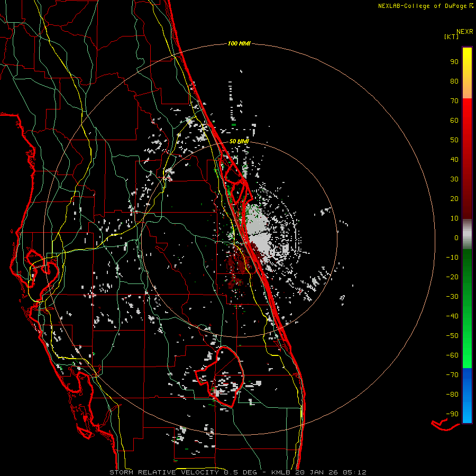Click the -40 value on velocity scale
This screenshot has width=476, height=476.
(x=452, y=316)
